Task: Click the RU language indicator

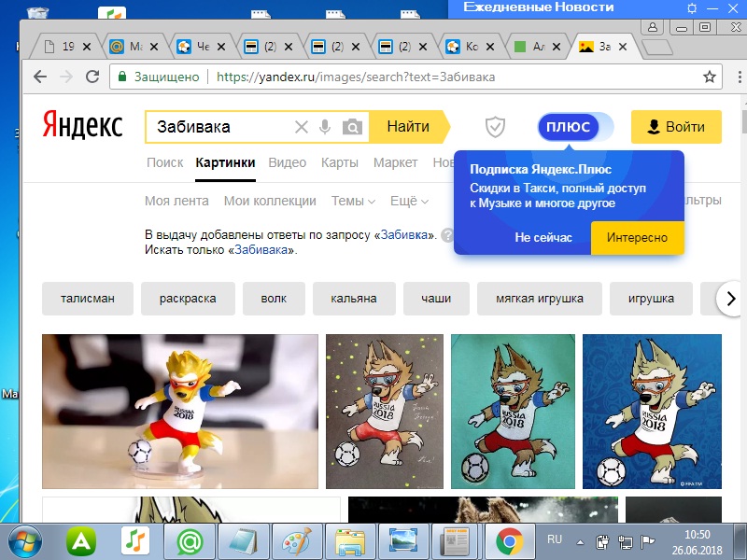Action: (554, 539)
